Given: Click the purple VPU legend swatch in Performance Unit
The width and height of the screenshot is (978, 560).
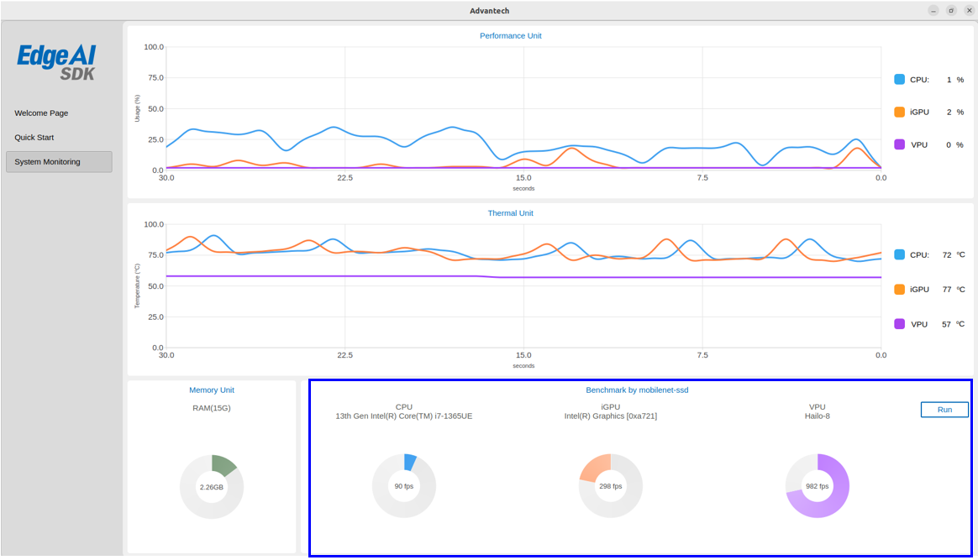Looking at the screenshot, I should point(900,144).
